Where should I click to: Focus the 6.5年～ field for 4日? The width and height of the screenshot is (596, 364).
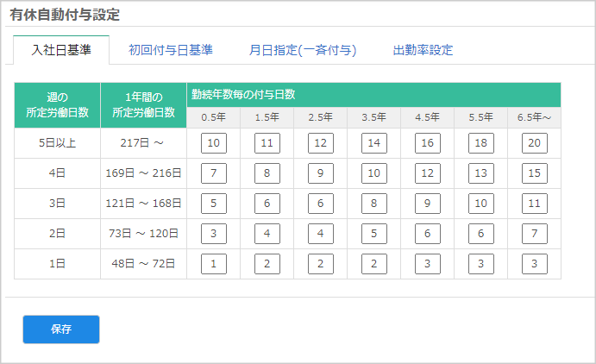click(534, 173)
